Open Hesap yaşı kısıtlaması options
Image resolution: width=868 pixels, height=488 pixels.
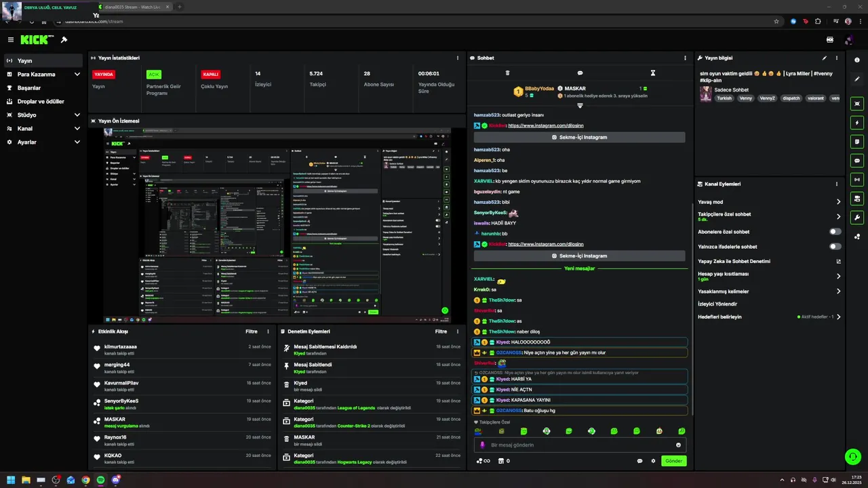[838, 277]
